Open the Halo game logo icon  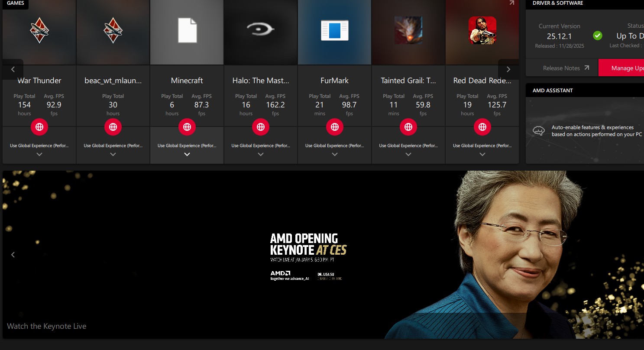261,29
